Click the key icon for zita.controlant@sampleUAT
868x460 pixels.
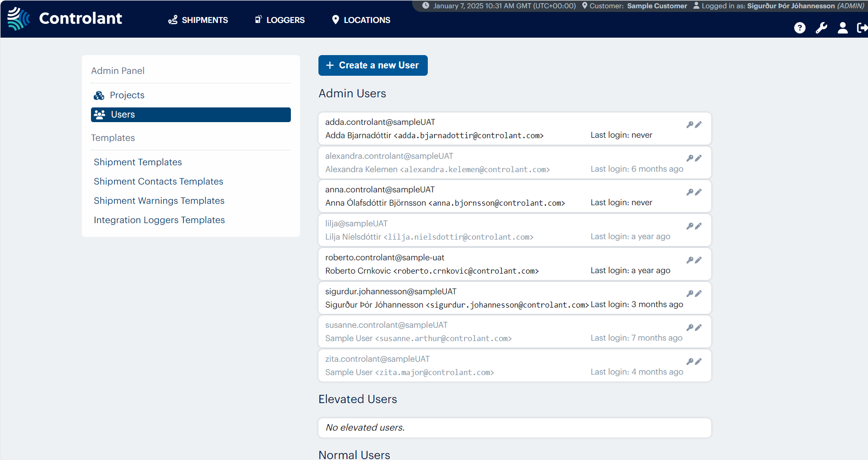point(690,362)
